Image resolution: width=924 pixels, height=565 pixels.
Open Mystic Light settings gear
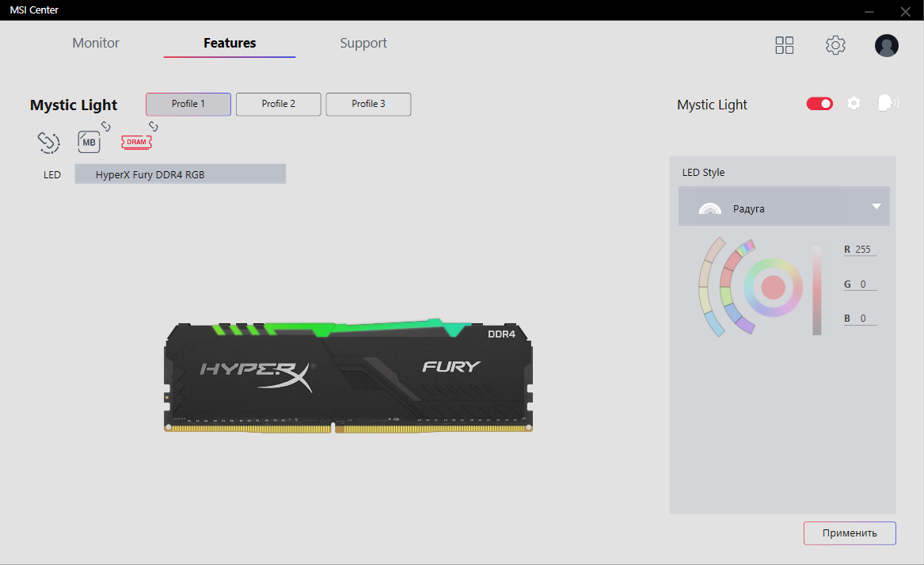coord(854,103)
